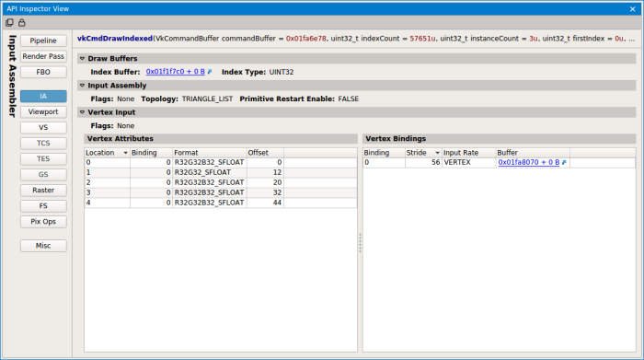The height and width of the screenshot is (360, 644).
Task: Open external link icon beside index buffer address
Action: click(x=210, y=72)
